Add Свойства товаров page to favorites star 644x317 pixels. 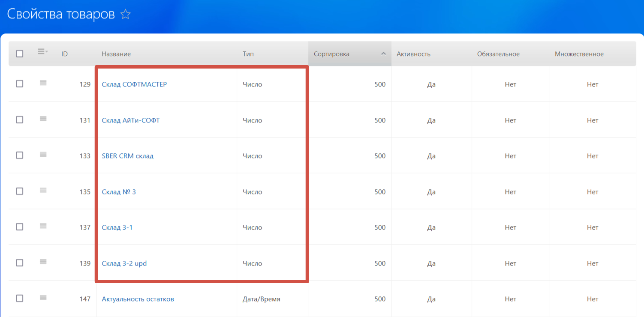click(125, 15)
